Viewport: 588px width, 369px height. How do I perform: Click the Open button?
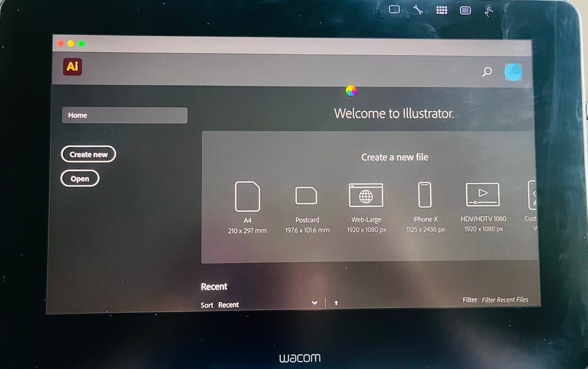click(80, 179)
